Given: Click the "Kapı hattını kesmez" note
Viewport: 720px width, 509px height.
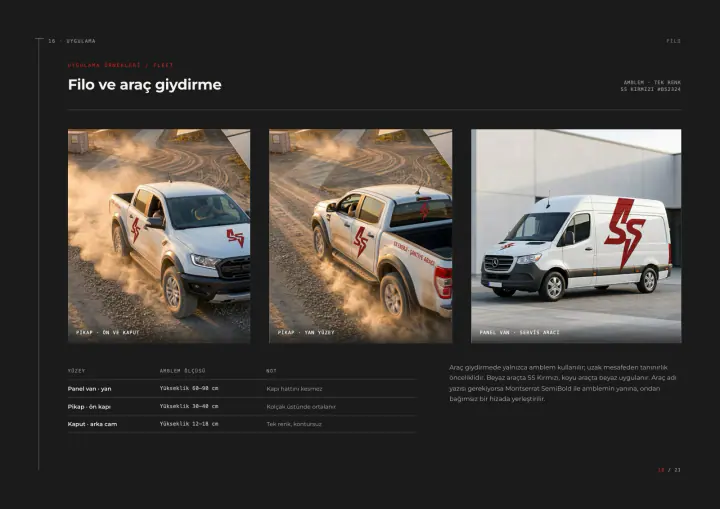Looking at the screenshot, I should [294, 389].
